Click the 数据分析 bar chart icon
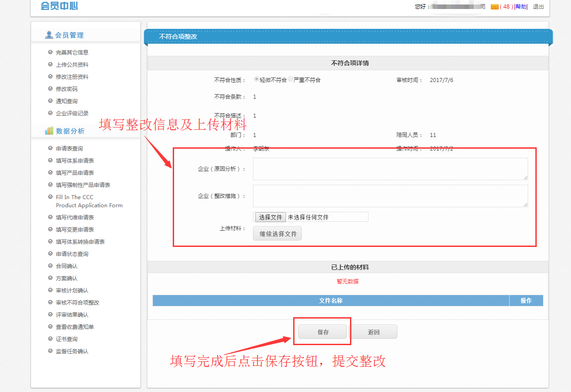Viewport: 571px width, 392px height. click(49, 131)
